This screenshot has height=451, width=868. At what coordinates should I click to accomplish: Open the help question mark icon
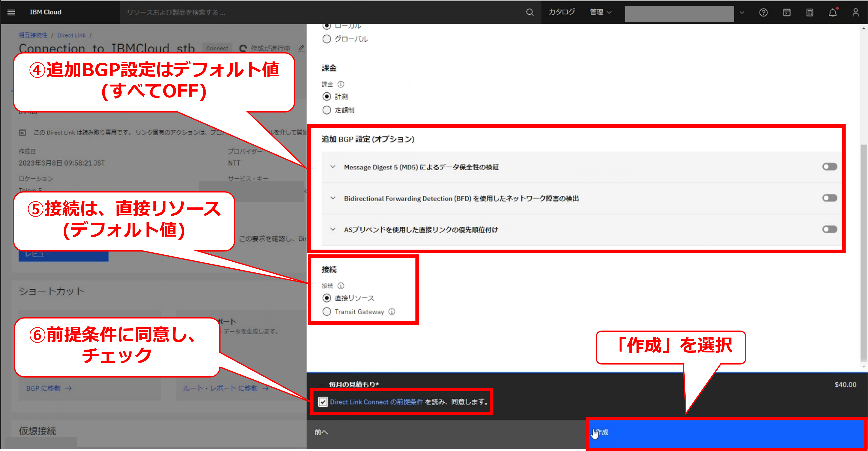[x=763, y=13]
